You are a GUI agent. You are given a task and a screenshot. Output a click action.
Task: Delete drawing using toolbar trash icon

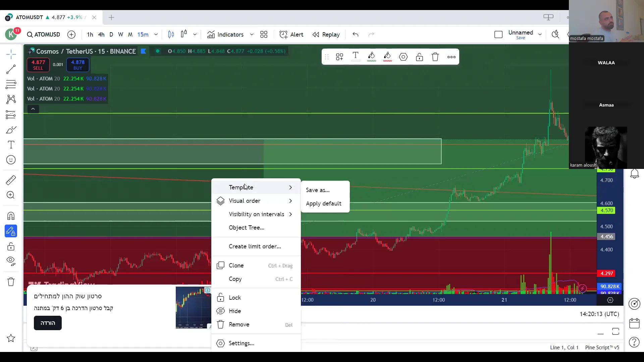(x=435, y=57)
